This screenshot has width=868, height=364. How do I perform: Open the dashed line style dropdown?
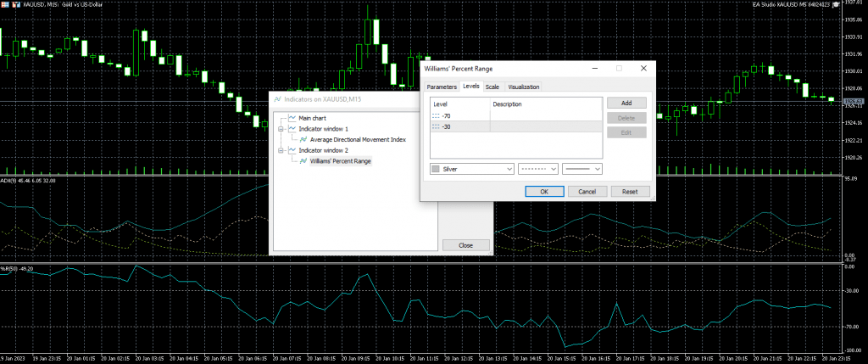(538, 169)
